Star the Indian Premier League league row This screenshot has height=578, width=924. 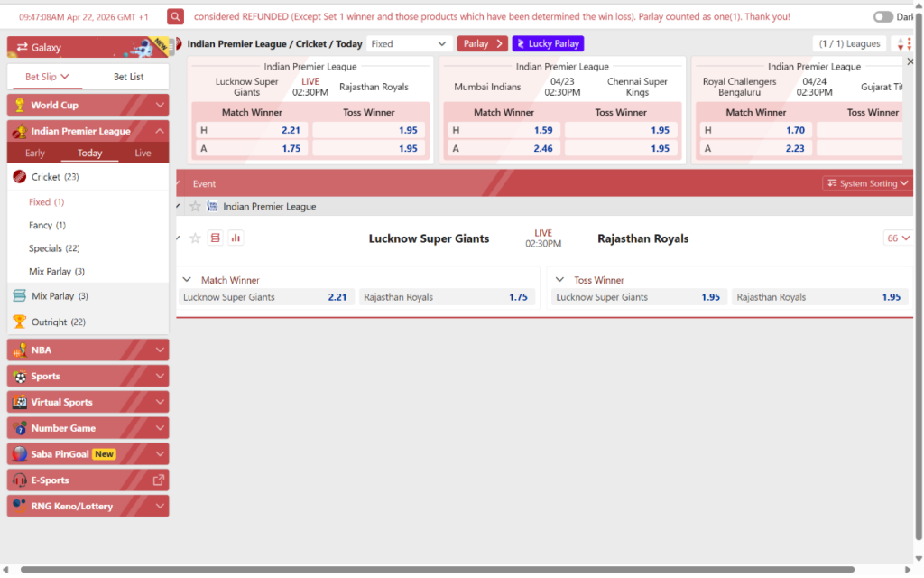click(x=195, y=207)
